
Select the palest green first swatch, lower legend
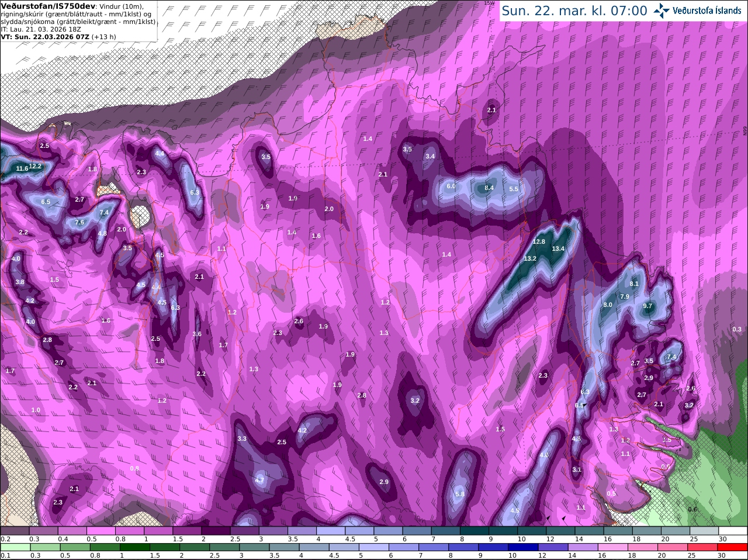(x=15, y=547)
